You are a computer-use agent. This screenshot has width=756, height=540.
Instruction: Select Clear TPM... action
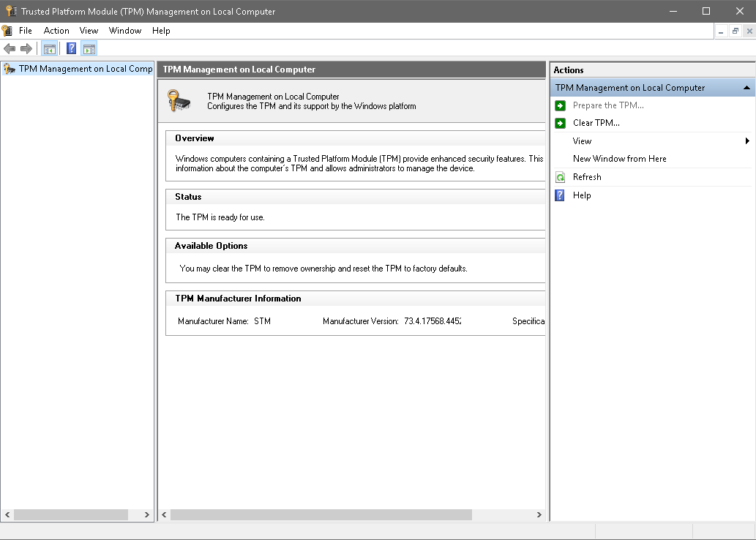tap(596, 123)
